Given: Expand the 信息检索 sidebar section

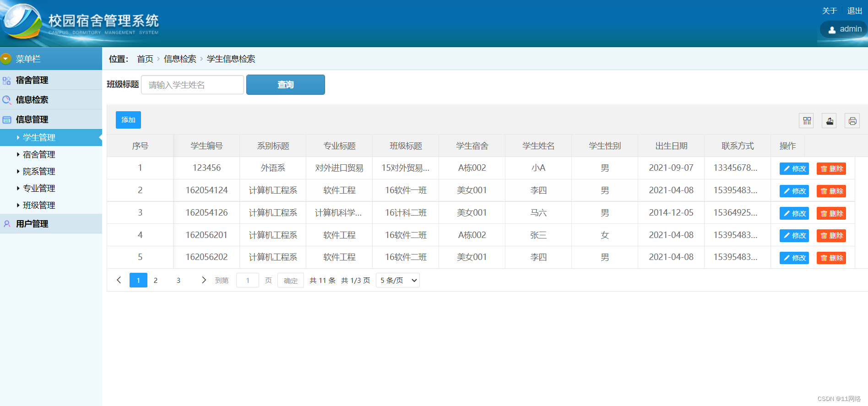Looking at the screenshot, I should pos(32,100).
